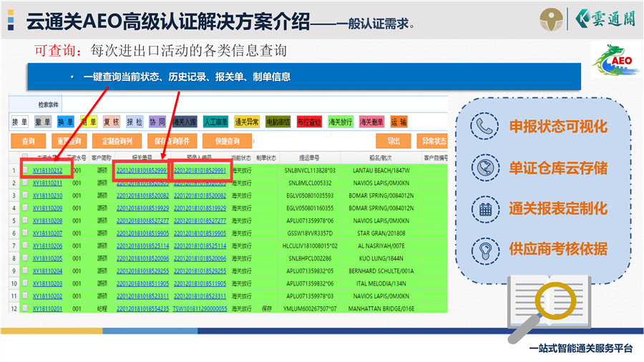The image size is (644, 362).
Task: Click bill number SNL8NYCL113828*03
Action: [x=310, y=170]
